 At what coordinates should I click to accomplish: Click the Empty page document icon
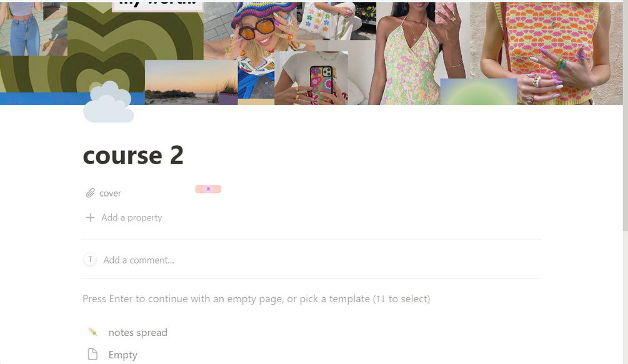click(92, 354)
